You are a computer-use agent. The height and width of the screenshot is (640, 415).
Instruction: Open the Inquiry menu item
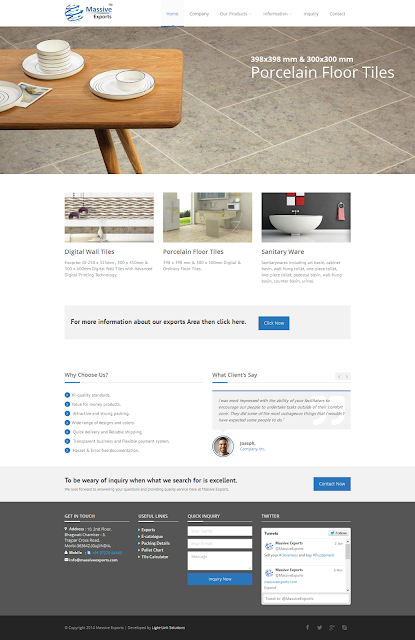[311, 14]
